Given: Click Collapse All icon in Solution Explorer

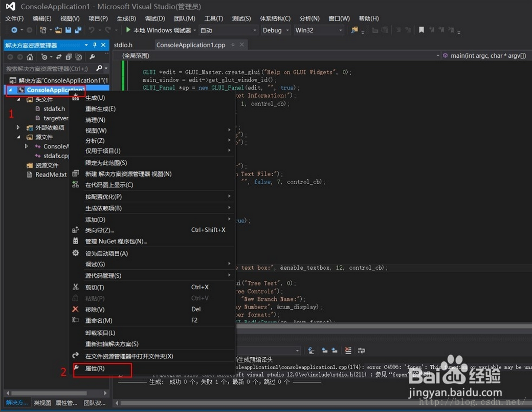Looking at the screenshot, I should pos(69,57).
